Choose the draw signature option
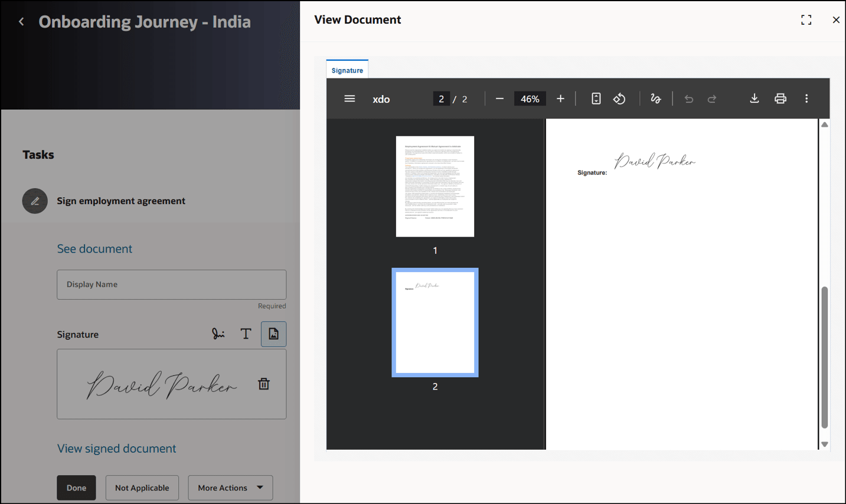 coord(218,334)
